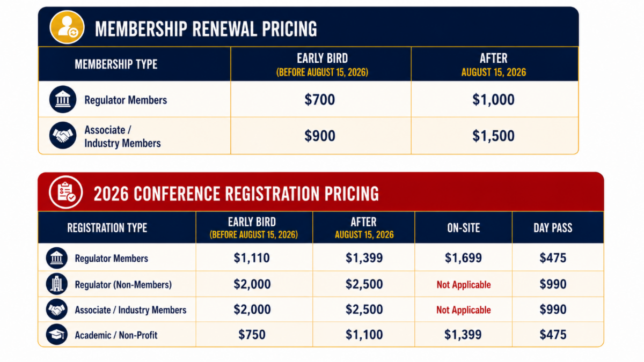Click the 2026 Conference Registration Pricing heading
Screen dimensions: 644x362
(236, 194)
